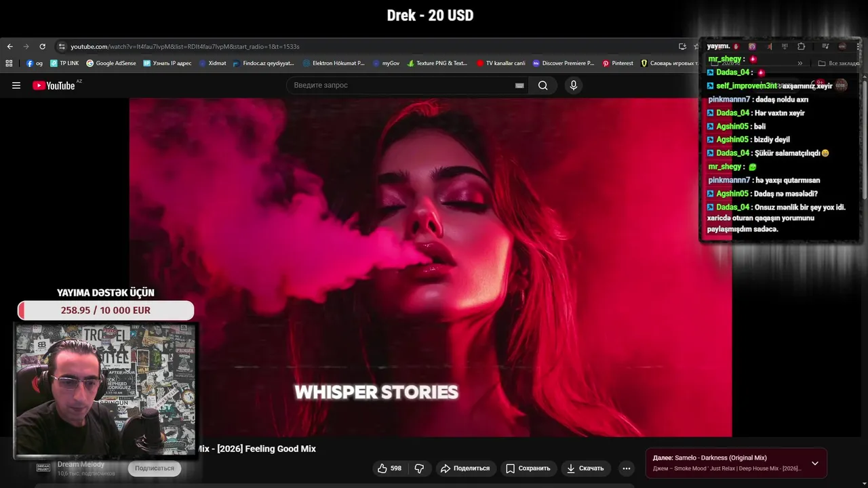Open more actions three-dot button
868x488 pixels.
(x=627, y=468)
